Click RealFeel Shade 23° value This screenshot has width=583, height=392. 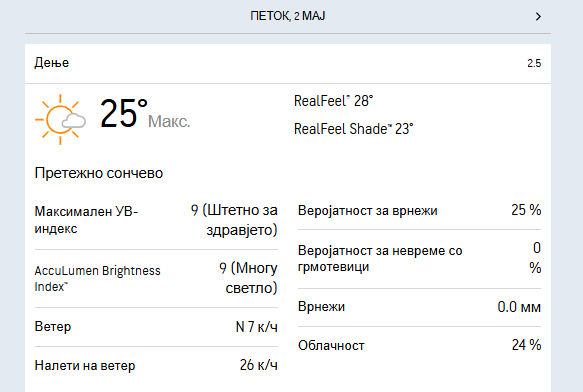point(353,129)
